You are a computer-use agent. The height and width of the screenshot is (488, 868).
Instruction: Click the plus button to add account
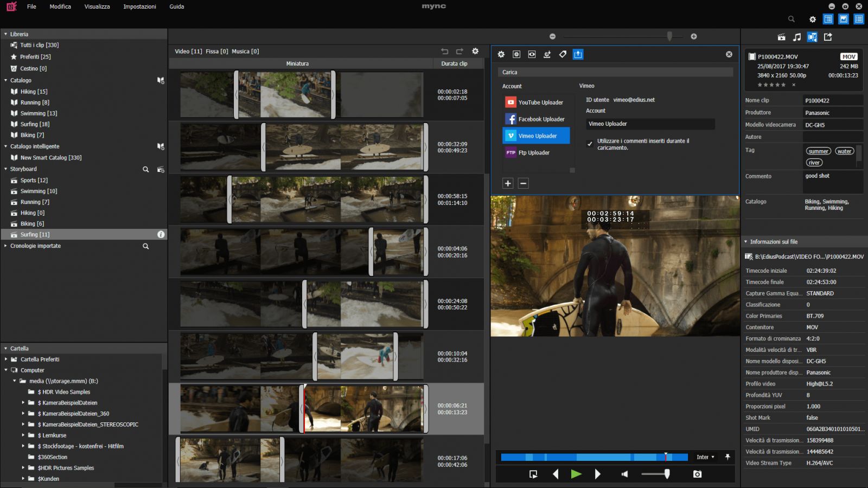508,183
